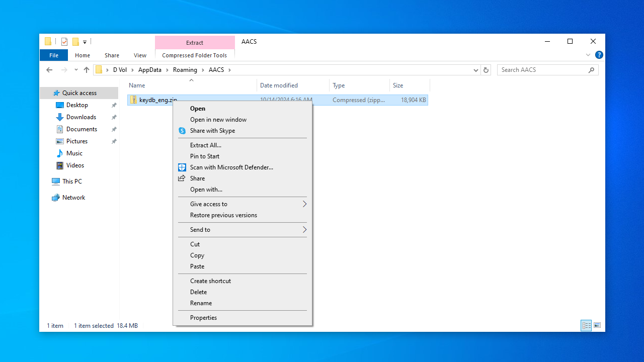Sort files by Date modified column
The height and width of the screenshot is (362, 644).
point(279,85)
